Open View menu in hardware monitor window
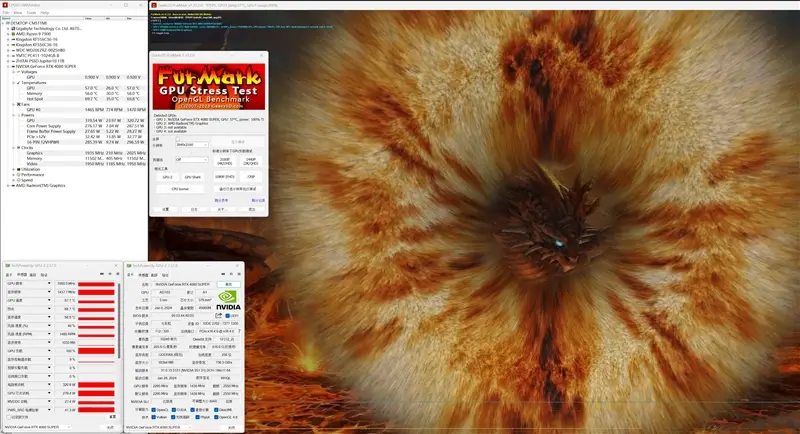800x434 pixels. (17, 13)
